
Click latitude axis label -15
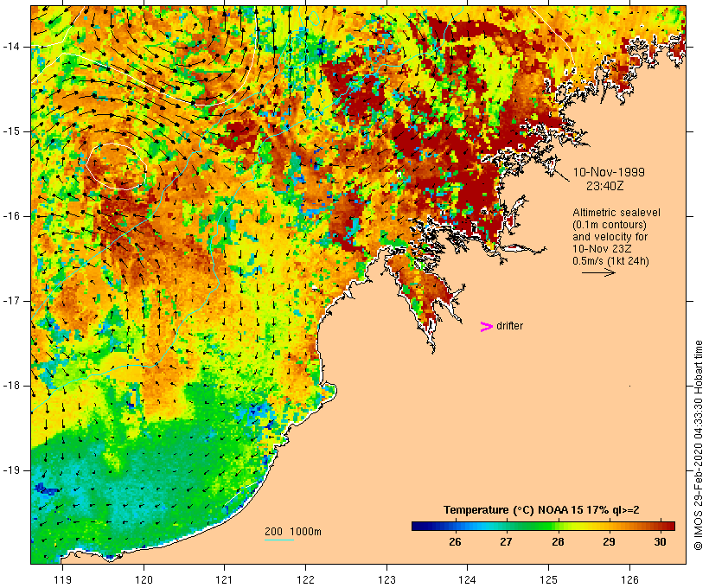click(11, 131)
